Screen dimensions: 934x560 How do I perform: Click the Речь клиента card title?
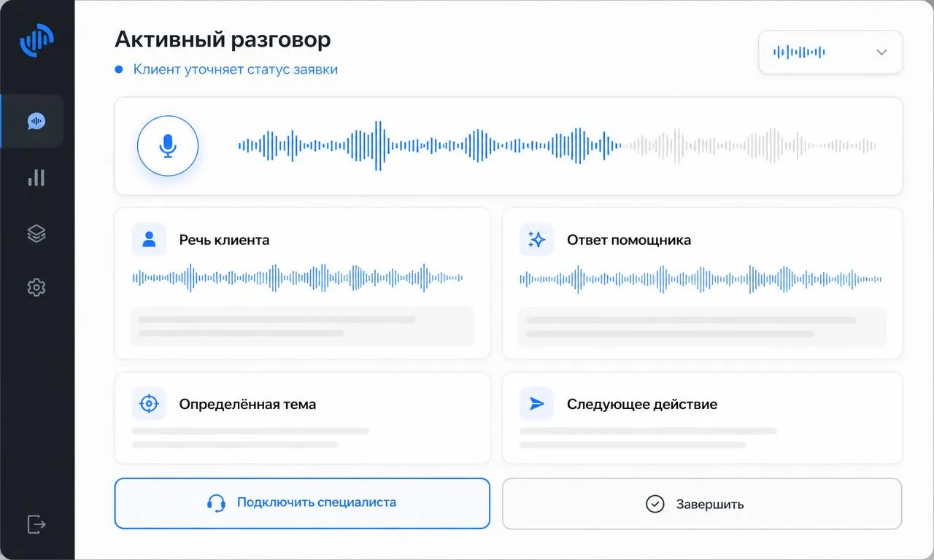click(224, 240)
